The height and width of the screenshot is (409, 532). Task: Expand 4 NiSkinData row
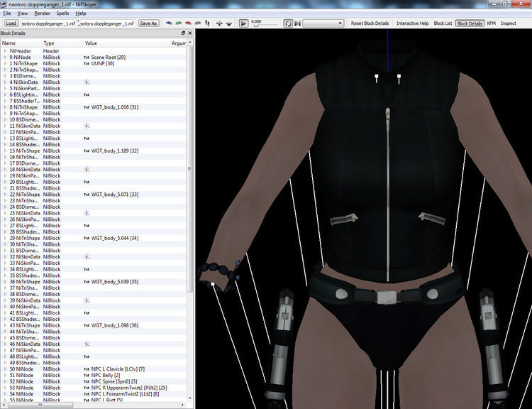tap(5, 82)
